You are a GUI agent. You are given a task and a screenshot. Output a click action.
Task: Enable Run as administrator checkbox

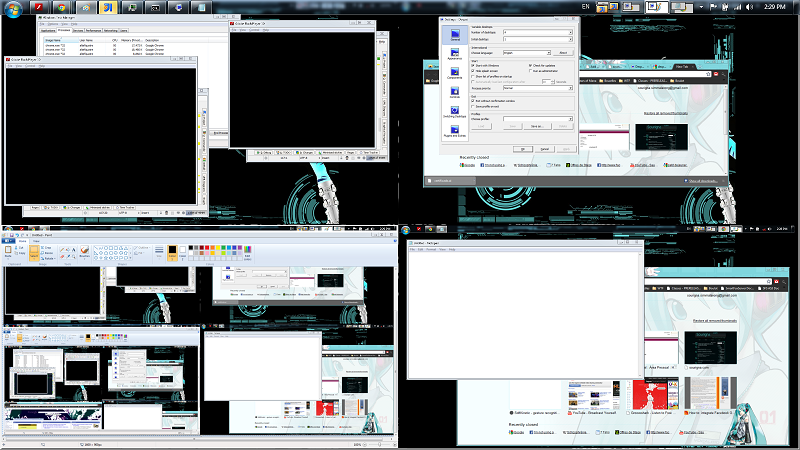pyautogui.click(x=531, y=71)
